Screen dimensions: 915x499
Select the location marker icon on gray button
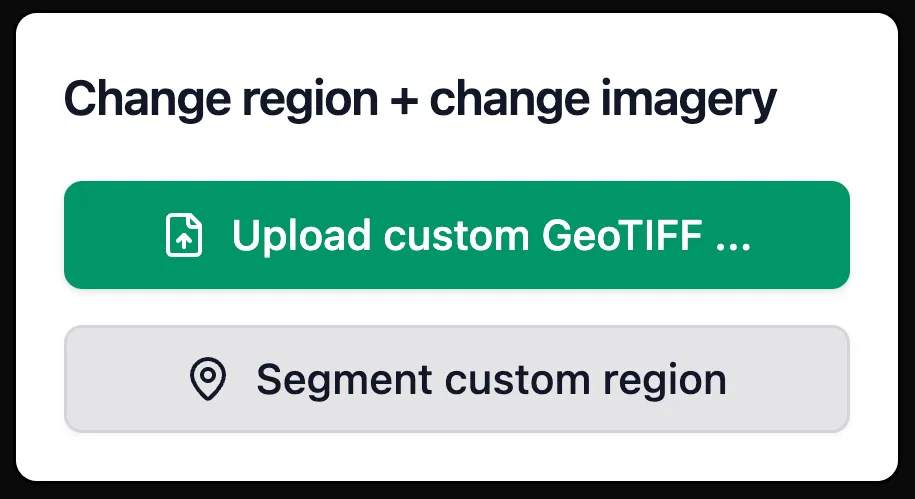tap(208, 380)
